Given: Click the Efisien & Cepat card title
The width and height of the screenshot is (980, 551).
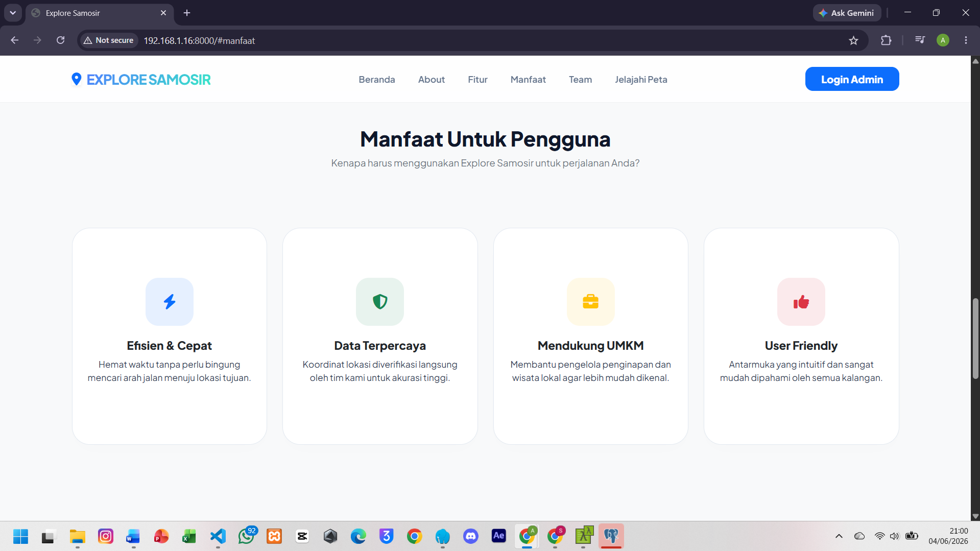Looking at the screenshot, I should pyautogui.click(x=170, y=346).
